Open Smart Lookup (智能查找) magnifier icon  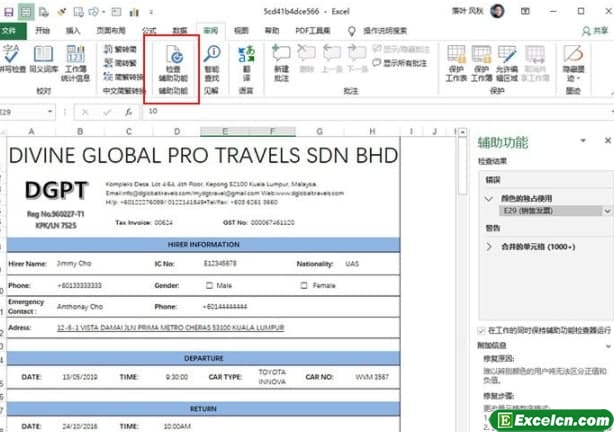[212, 63]
